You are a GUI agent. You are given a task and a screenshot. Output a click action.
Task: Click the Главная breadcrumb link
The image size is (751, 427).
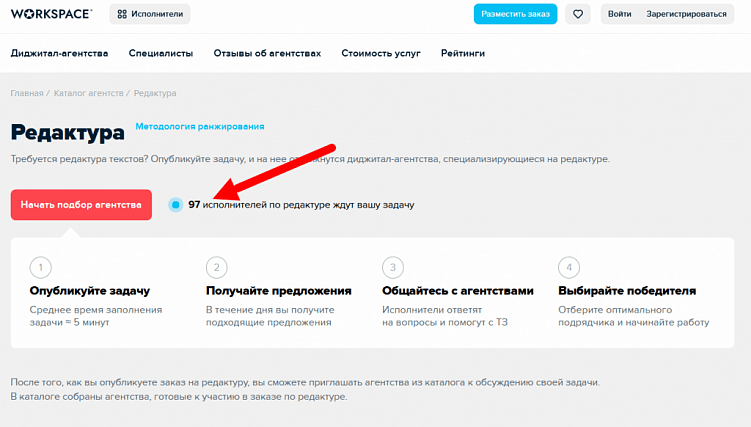pyautogui.click(x=27, y=93)
